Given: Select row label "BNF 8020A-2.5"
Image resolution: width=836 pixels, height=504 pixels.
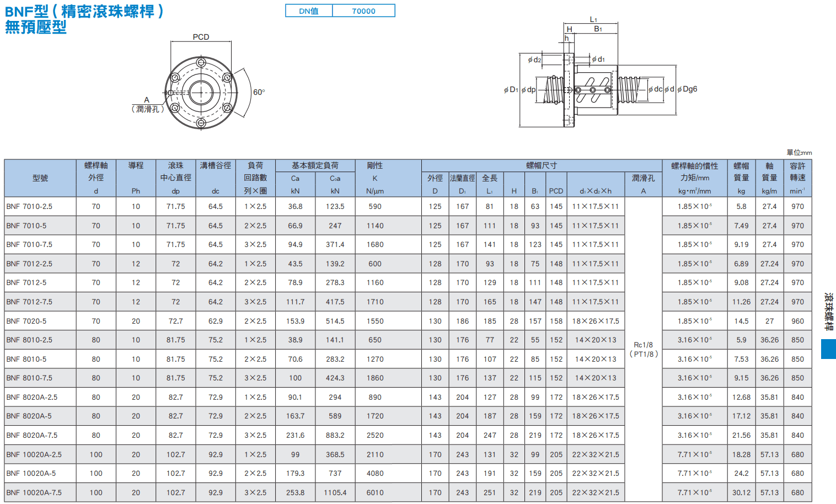Looking at the screenshot, I should coord(32,397).
